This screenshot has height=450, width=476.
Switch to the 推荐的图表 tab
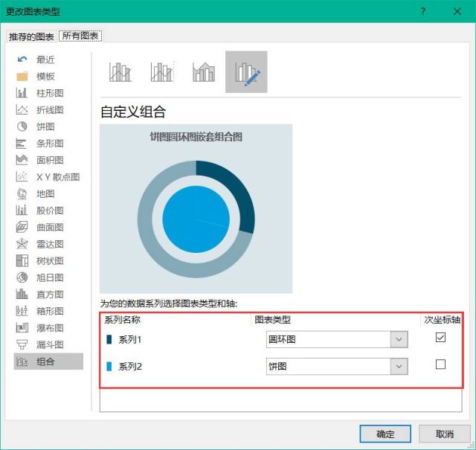point(31,36)
